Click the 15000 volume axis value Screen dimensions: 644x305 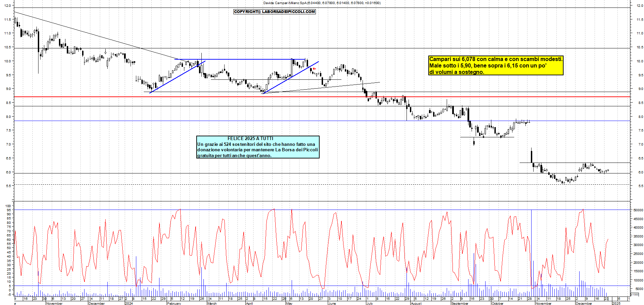click(638, 271)
